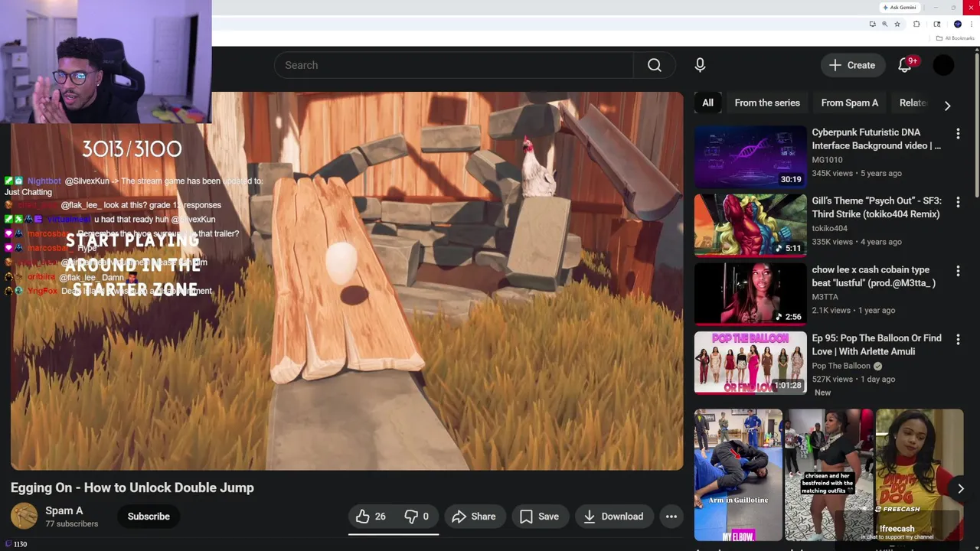980x551 pixels.
Task: Show next Shorts with the arrow
Action: click(961, 488)
